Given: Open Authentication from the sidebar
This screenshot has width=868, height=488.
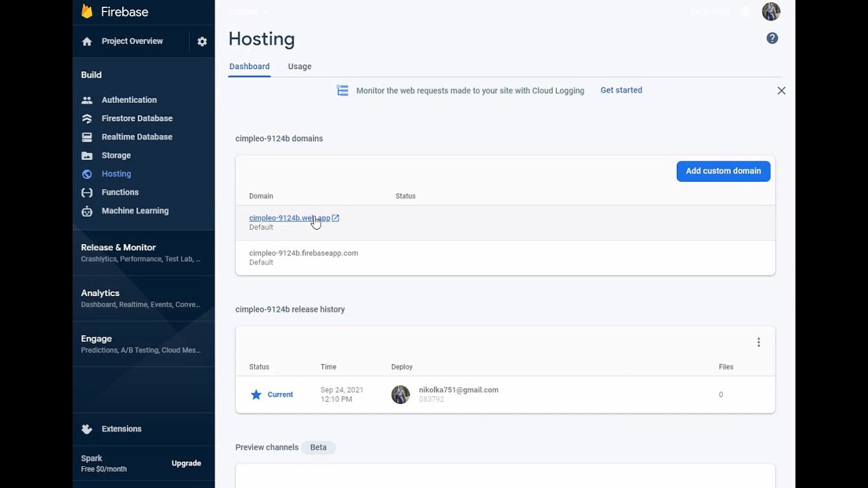Looking at the screenshot, I should tap(129, 100).
